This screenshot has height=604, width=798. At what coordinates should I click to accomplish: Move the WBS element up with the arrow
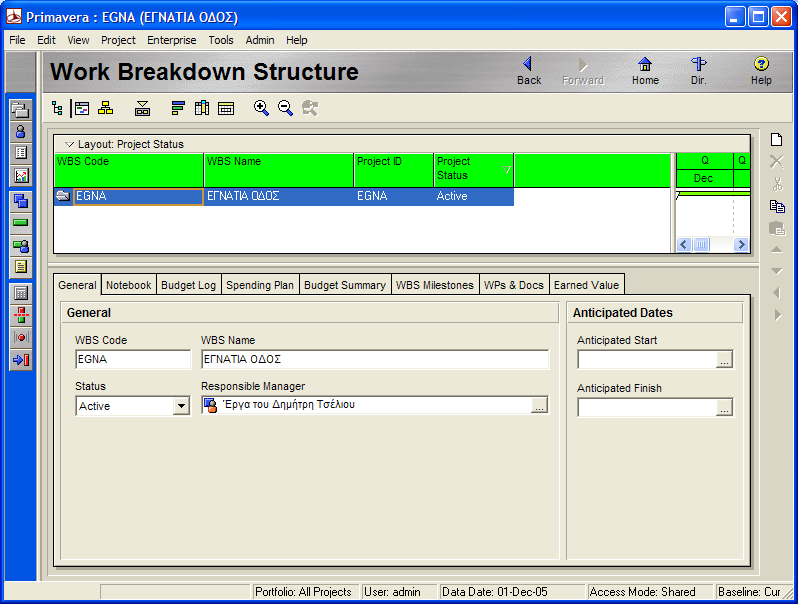(777, 249)
